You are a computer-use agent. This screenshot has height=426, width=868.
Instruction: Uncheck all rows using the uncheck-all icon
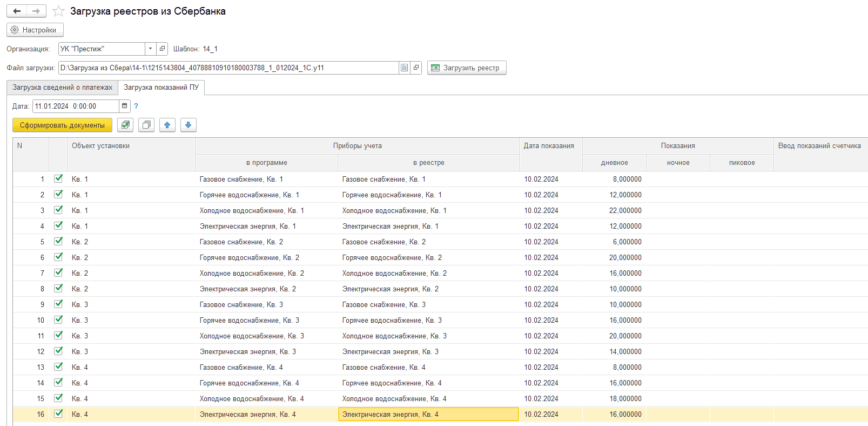coord(146,125)
